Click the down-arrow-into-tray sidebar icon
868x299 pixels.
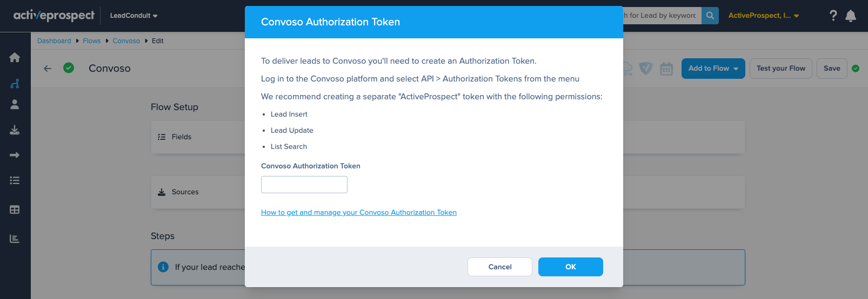pyautogui.click(x=15, y=130)
